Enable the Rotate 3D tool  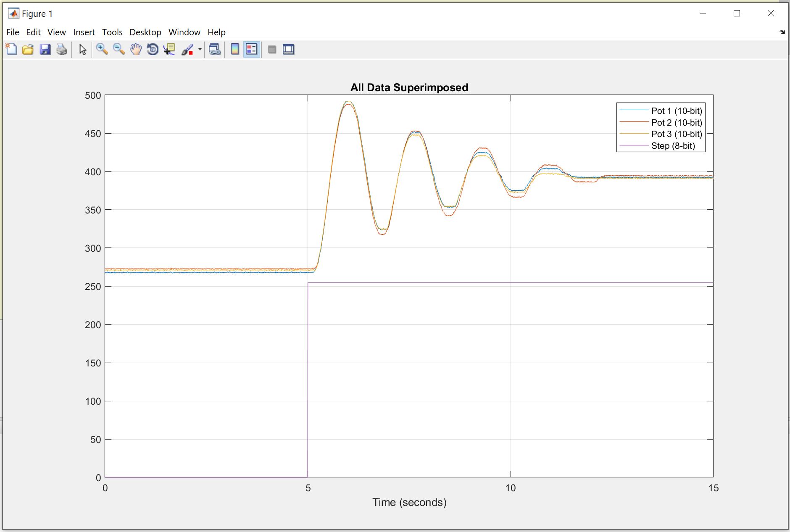(153, 50)
